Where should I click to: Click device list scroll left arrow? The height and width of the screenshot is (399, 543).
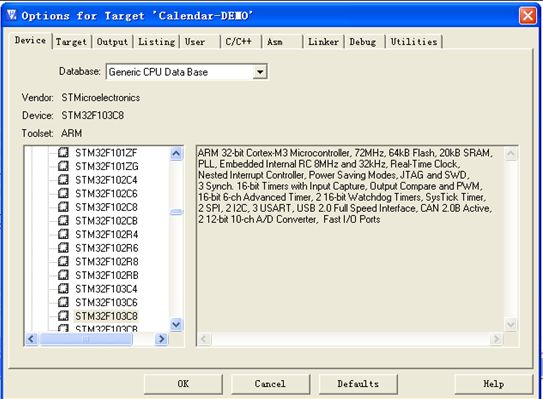click(32, 339)
